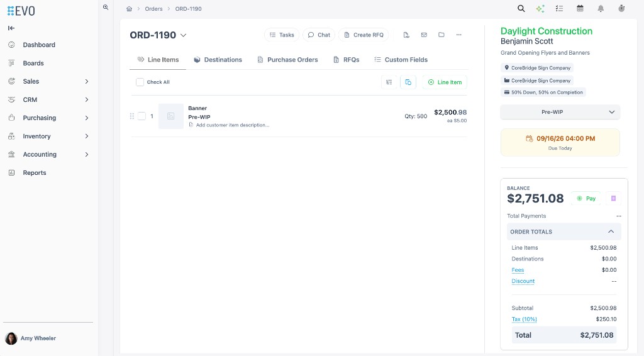
Task: Open the Fees link
Action: point(518,270)
